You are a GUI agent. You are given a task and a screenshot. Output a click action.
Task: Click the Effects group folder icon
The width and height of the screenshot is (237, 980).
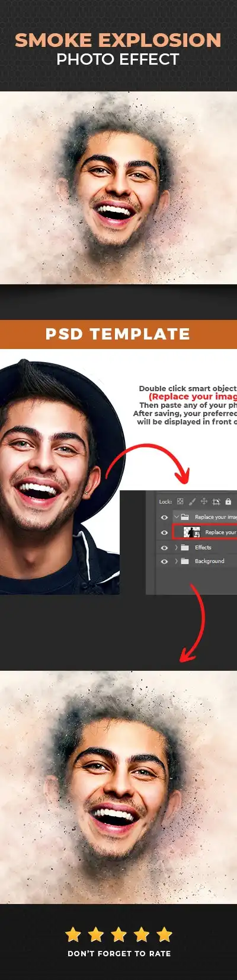pyautogui.click(x=184, y=547)
